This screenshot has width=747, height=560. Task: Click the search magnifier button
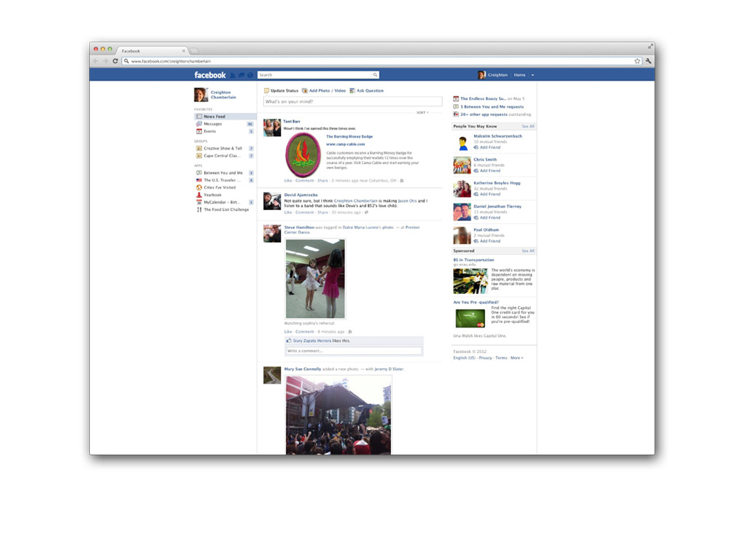pyautogui.click(x=376, y=75)
